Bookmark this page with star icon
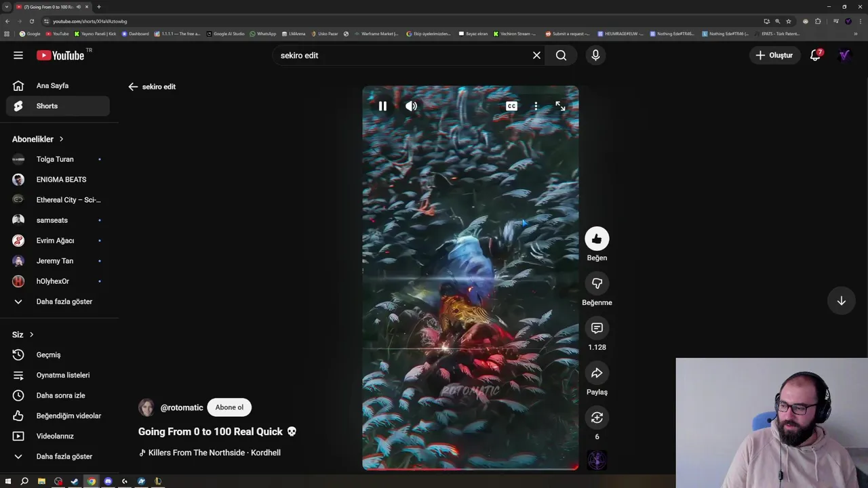Image resolution: width=868 pixels, height=488 pixels. pyautogui.click(x=788, y=21)
